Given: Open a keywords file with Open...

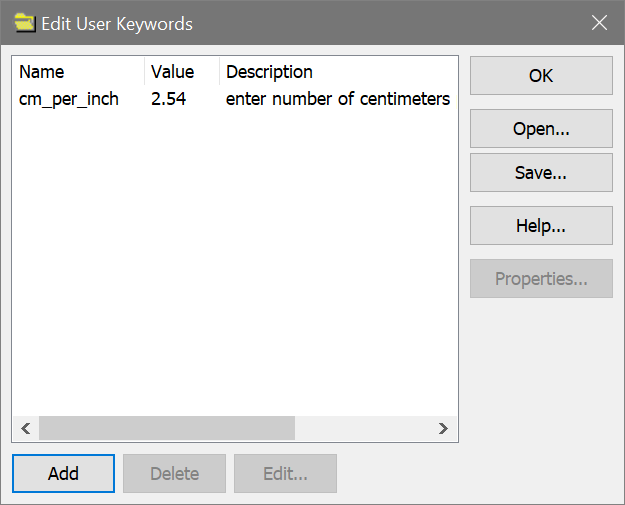Looking at the screenshot, I should tap(541, 129).
